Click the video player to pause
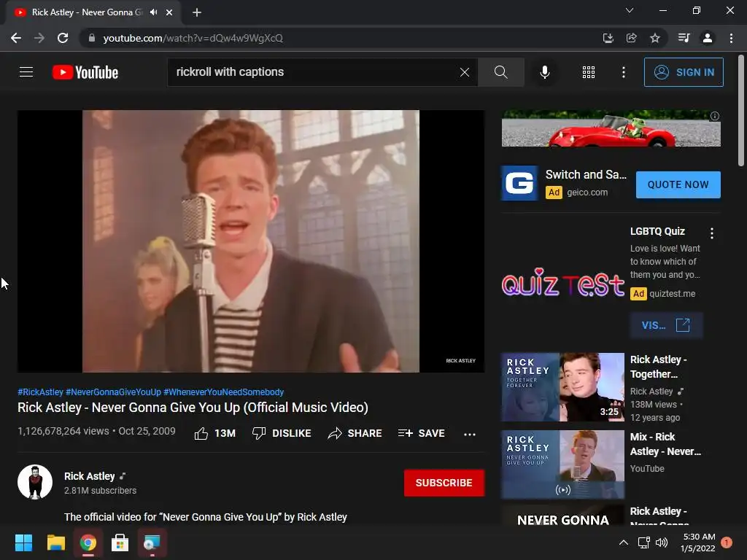This screenshot has width=747, height=560. 251,241
